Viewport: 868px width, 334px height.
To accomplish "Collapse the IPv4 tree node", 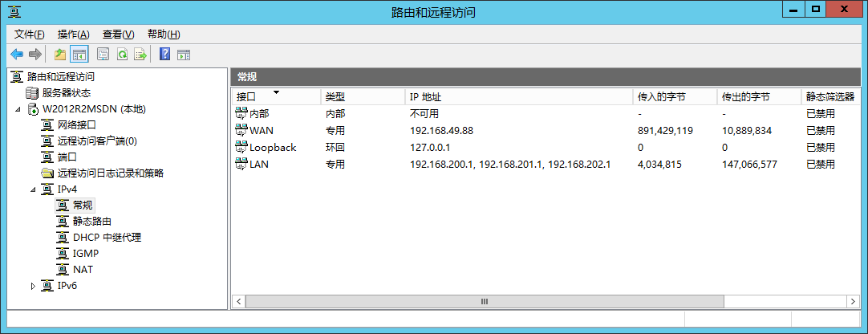I will click(33, 189).
